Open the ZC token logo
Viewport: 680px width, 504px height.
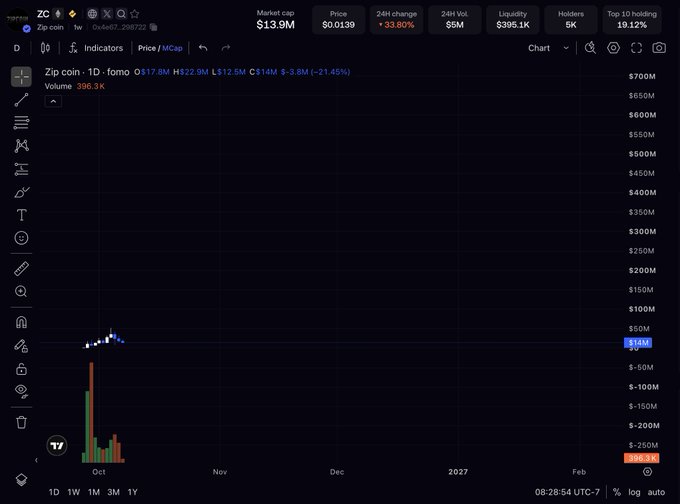pyautogui.click(x=18, y=20)
